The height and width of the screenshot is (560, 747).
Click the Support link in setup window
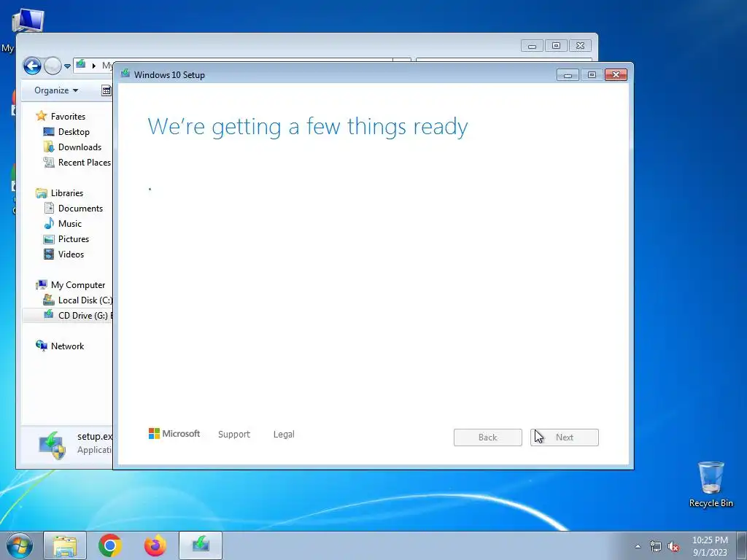coord(234,435)
